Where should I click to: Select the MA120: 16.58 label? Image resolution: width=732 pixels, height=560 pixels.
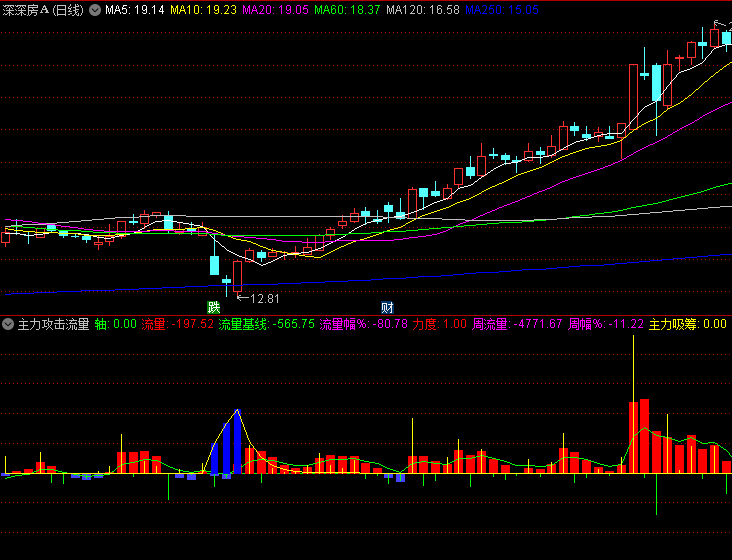tap(423, 10)
